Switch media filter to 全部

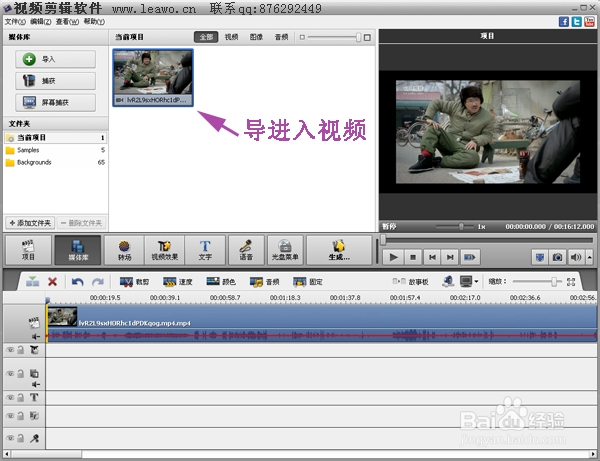coord(206,37)
